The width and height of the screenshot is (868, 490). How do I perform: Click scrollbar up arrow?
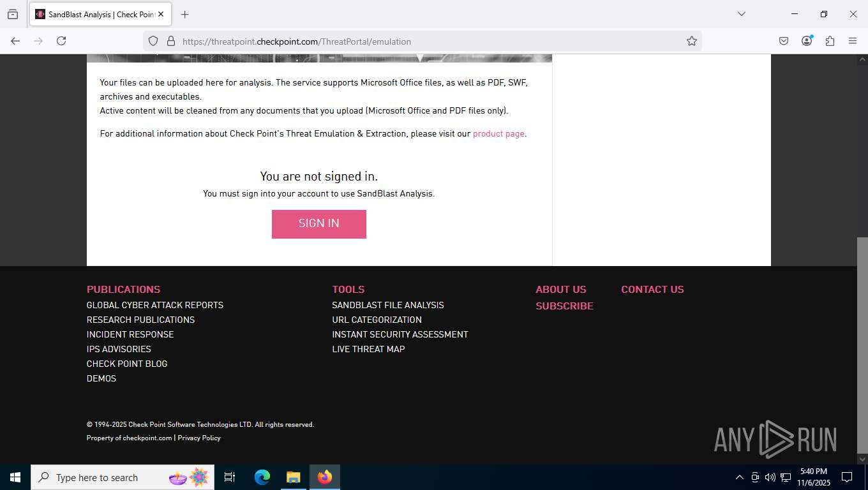point(862,60)
